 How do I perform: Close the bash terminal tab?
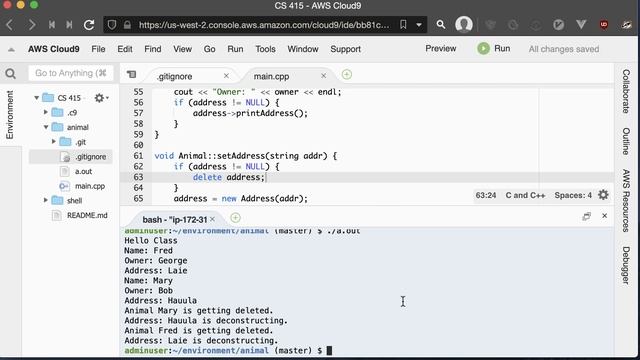pyautogui.click(x=212, y=219)
